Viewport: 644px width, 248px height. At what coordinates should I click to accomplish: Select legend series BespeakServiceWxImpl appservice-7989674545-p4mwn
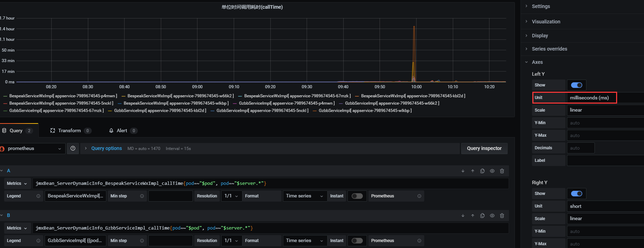pyautogui.click(x=63, y=96)
